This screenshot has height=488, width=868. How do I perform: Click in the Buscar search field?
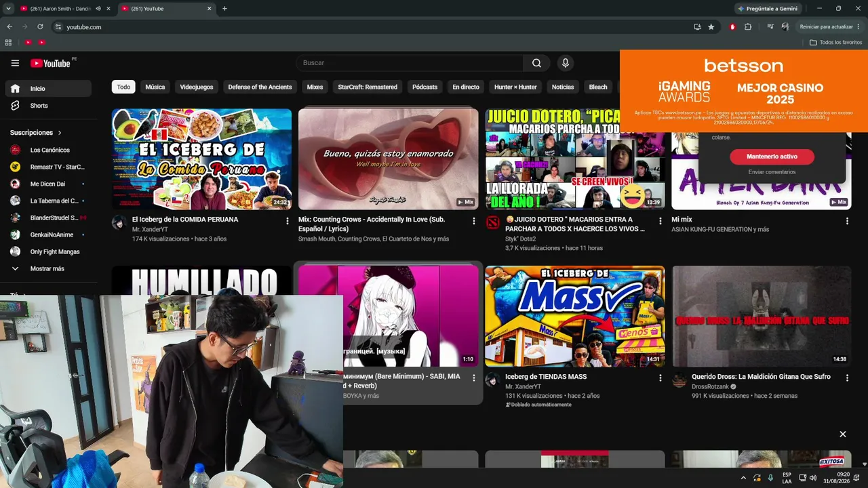pyautogui.click(x=410, y=63)
